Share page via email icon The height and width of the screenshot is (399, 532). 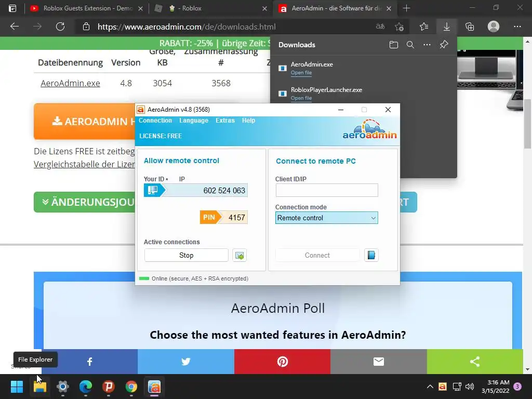pyautogui.click(x=379, y=362)
